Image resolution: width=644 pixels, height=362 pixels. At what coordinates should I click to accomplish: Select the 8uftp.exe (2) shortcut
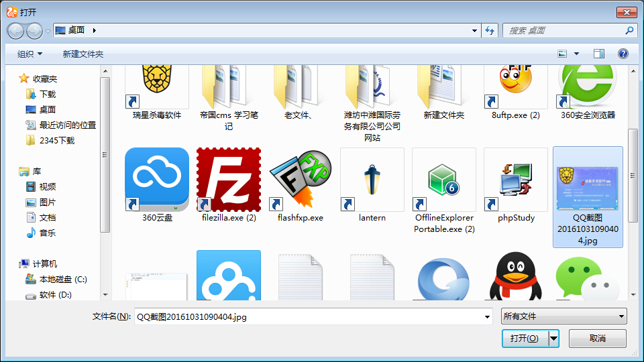(516, 86)
